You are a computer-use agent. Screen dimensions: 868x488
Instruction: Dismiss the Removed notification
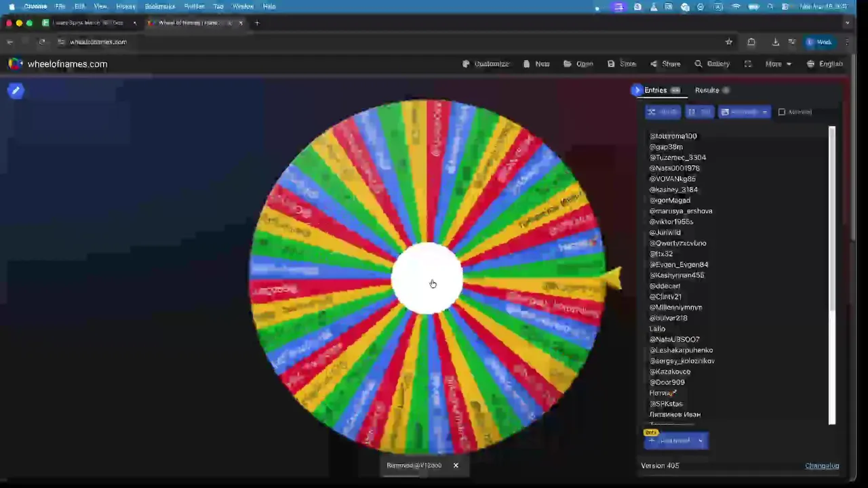click(456, 466)
